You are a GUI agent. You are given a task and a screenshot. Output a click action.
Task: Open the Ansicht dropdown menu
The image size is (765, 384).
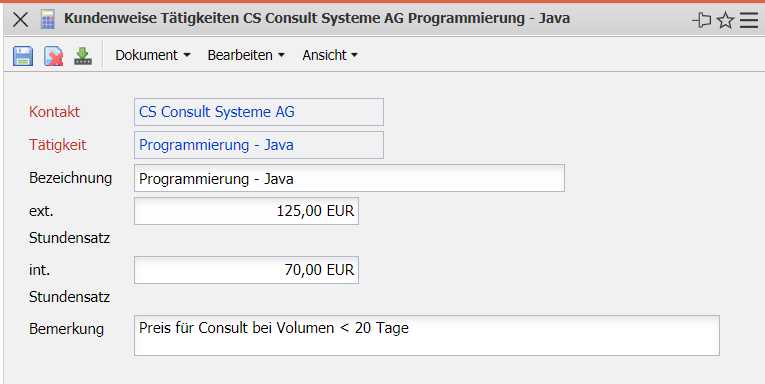click(x=330, y=55)
